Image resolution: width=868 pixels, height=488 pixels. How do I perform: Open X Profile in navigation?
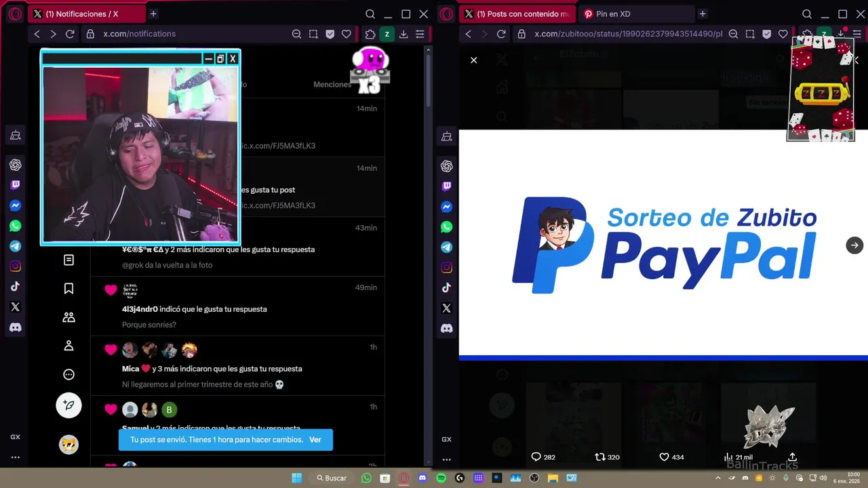pyautogui.click(x=68, y=346)
